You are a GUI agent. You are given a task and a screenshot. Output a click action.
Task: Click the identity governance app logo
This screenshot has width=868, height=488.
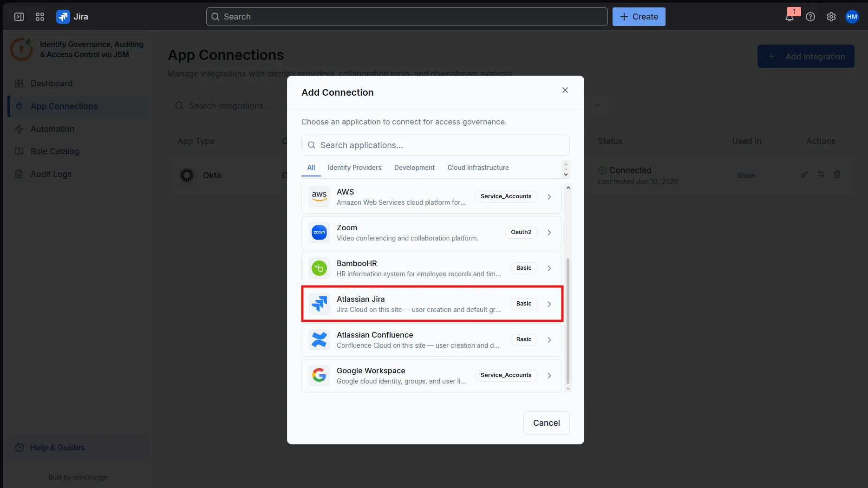point(21,49)
